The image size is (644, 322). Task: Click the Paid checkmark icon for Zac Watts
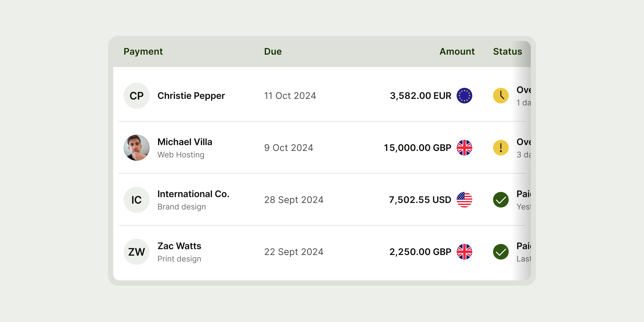pos(500,251)
